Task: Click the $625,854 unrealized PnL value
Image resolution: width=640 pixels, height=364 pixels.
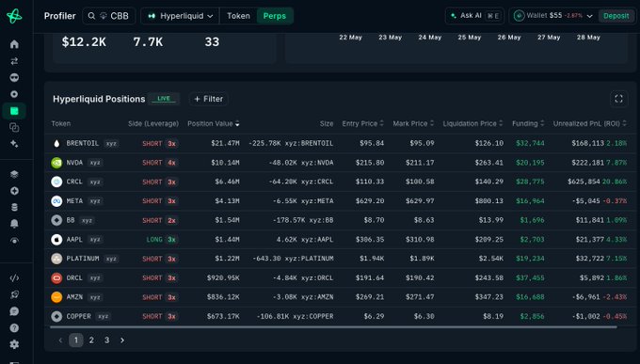Action: [x=584, y=182]
